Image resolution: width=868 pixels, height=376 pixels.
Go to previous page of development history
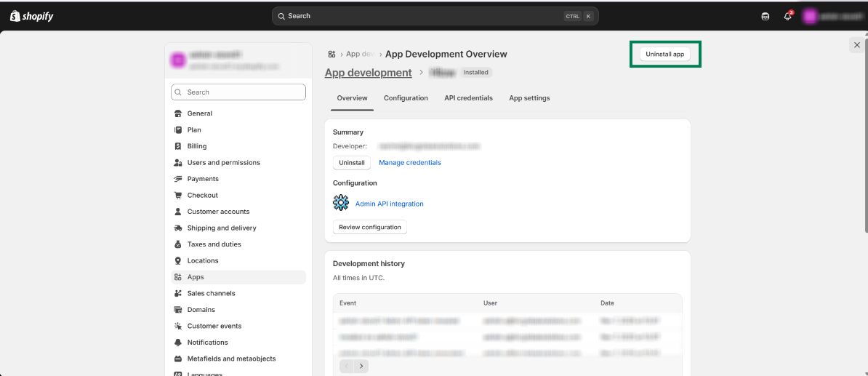347,366
